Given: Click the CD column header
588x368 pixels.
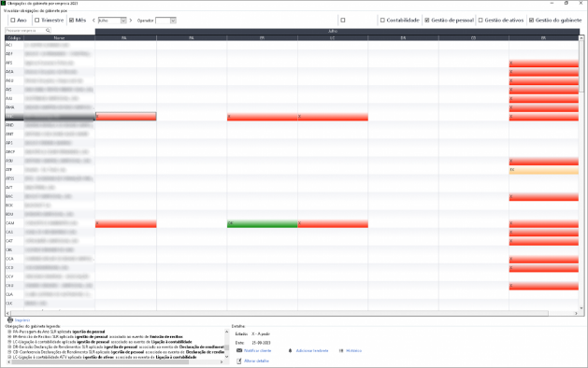Looking at the screenshot, I should click(474, 38).
